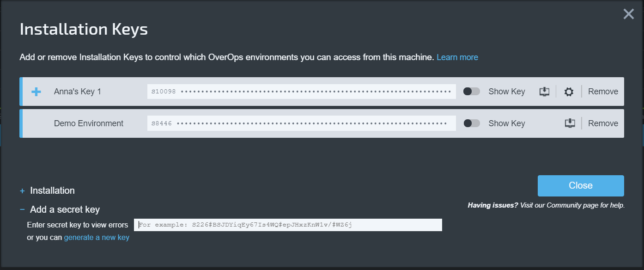Open the gear settings for Anna's Key 1
The image size is (644, 270).
569,92
